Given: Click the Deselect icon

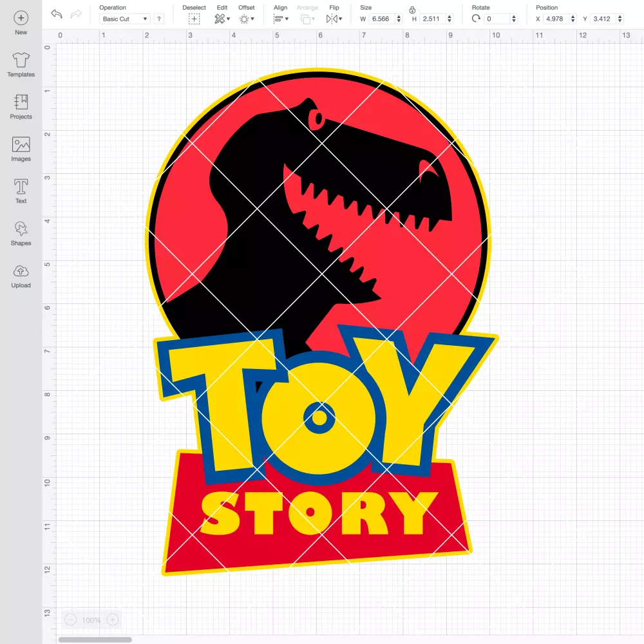Looking at the screenshot, I should [x=194, y=19].
